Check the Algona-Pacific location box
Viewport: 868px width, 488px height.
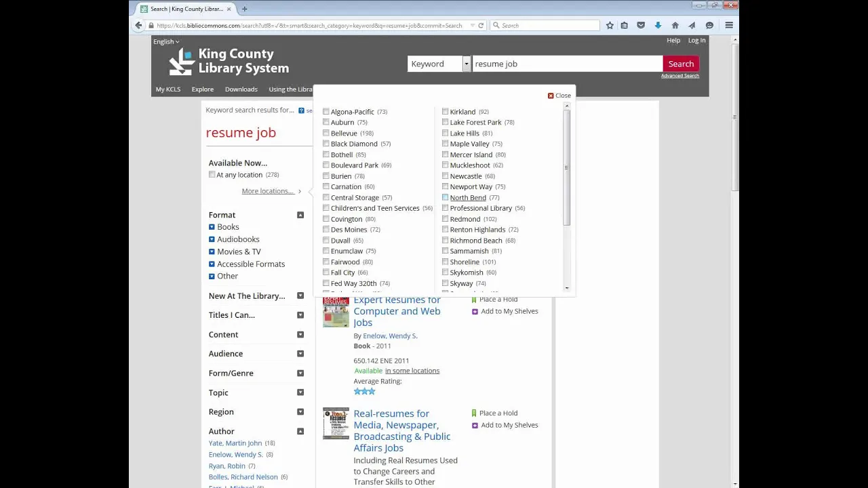(x=326, y=112)
